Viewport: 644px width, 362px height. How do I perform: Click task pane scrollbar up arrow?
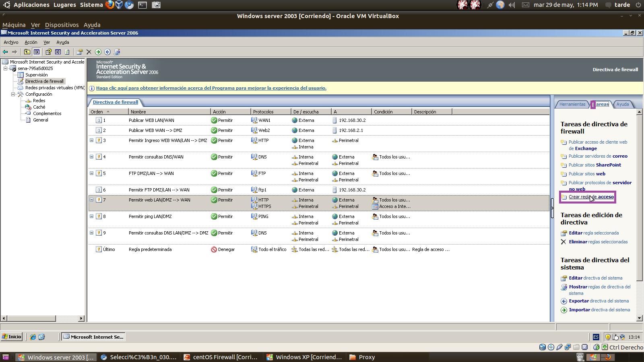click(x=640, y=112)
